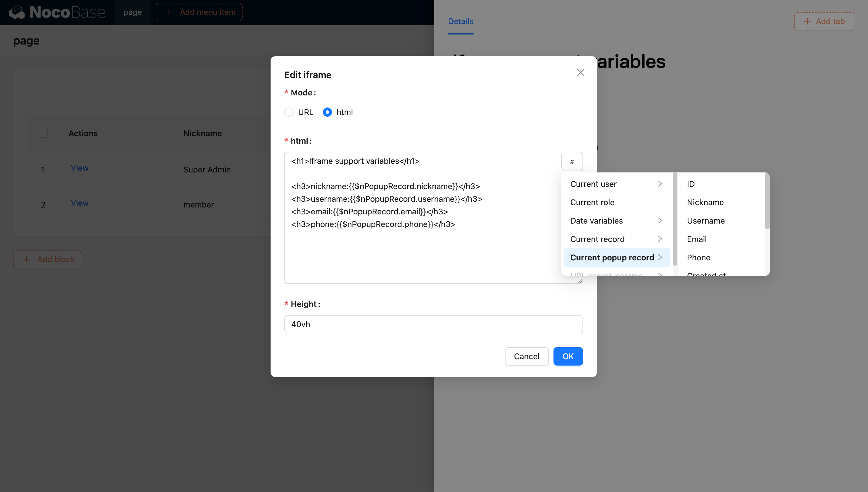Click the variable picker x icon

[572, 161]
